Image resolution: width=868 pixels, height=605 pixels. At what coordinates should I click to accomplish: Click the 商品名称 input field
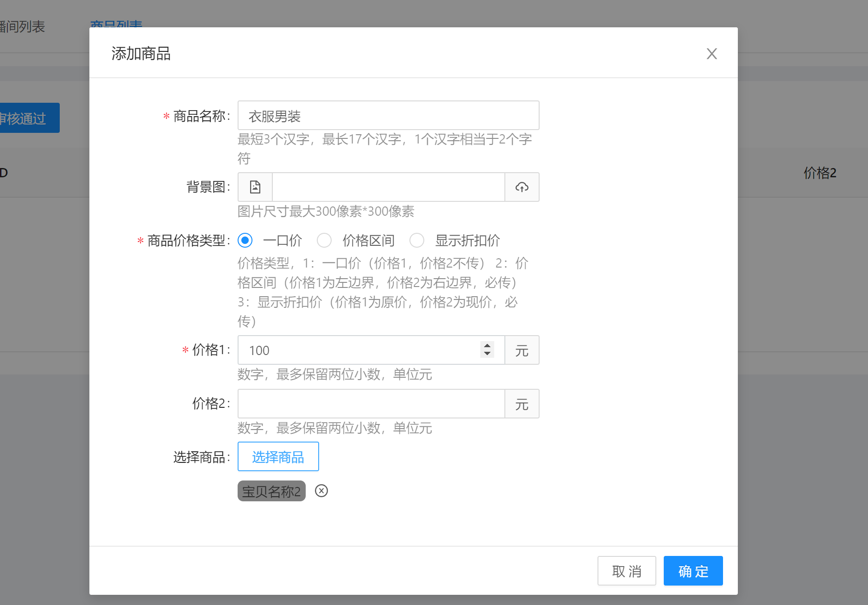click(x=388, y=116)
